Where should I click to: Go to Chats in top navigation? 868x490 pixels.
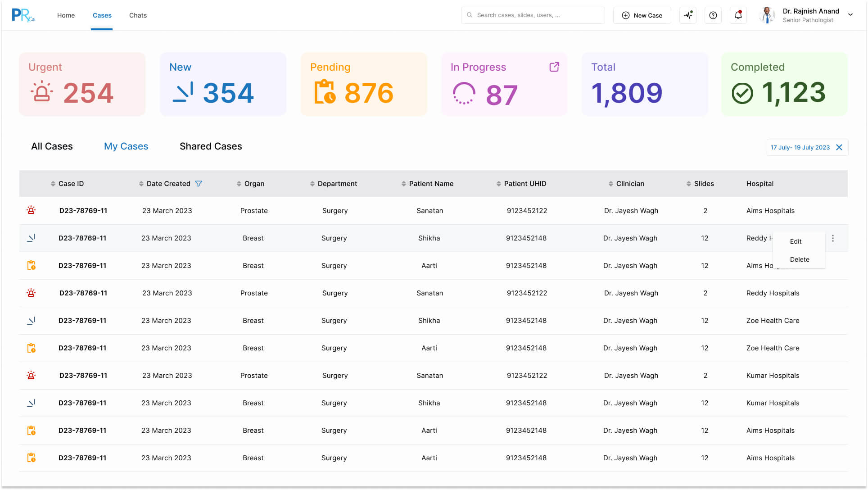(138, 15)
